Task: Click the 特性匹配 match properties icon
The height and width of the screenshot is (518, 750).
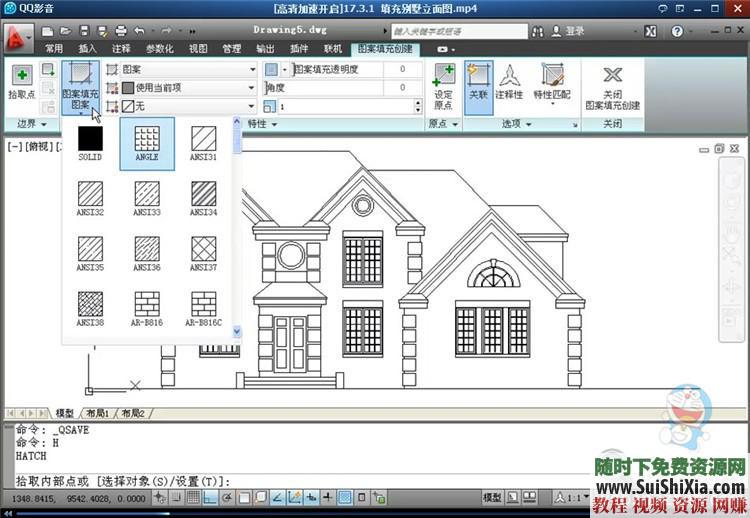Action: point(552,82)
